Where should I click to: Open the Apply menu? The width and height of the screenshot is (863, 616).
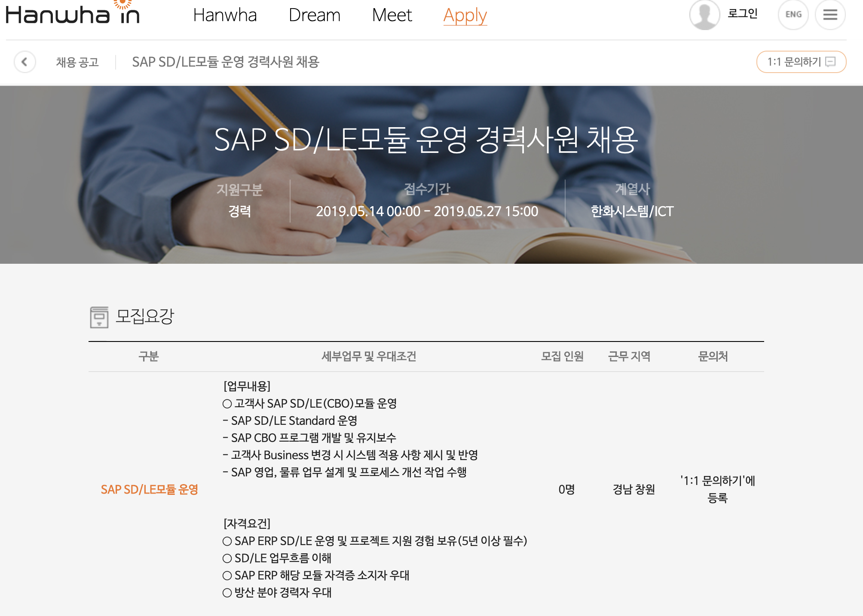[465, 16]
